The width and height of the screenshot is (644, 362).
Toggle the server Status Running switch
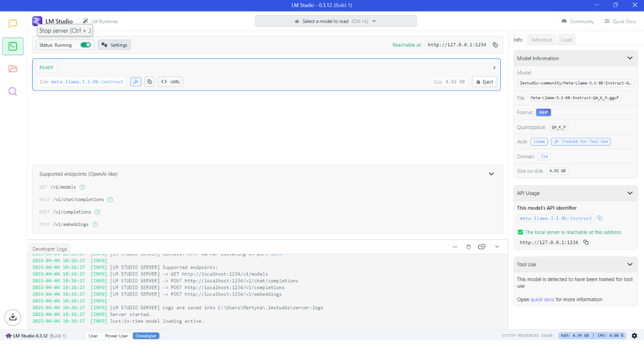coord(86,45)
